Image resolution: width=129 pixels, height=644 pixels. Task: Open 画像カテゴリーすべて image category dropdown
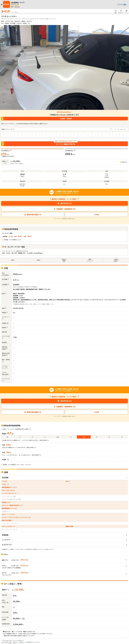pos(56,129)
